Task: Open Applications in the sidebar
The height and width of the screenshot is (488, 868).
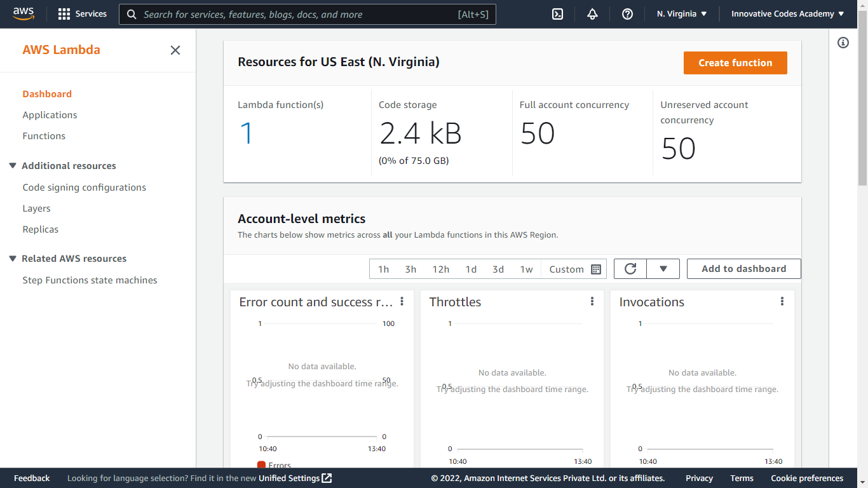Action: pyautogui.click(x=50, y=115)
